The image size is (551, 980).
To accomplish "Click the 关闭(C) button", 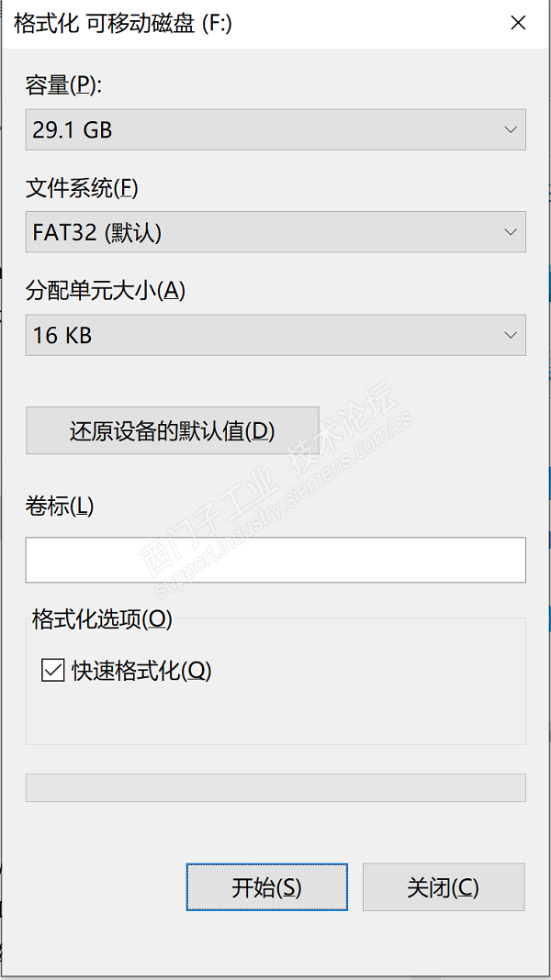I will [443, 887].
